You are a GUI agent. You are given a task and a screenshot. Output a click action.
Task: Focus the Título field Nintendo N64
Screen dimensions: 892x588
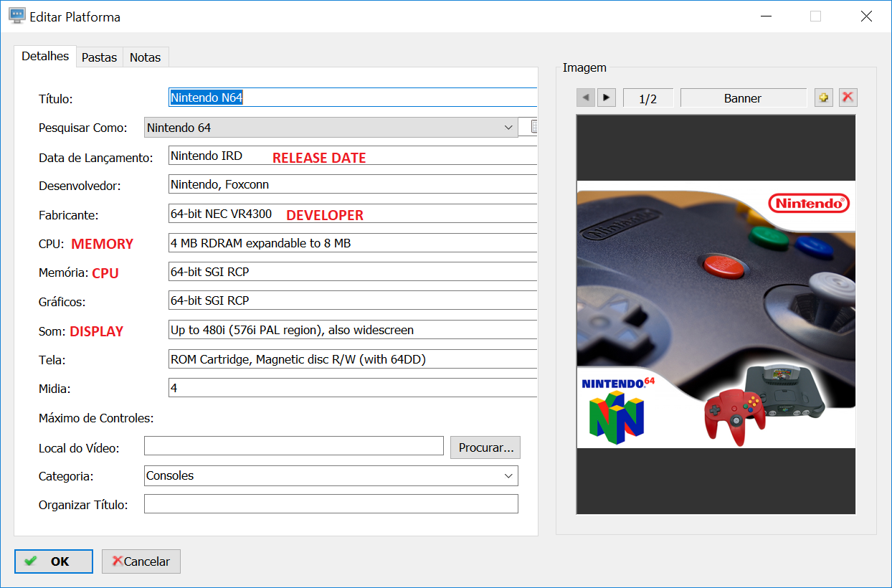click(353, 98)
